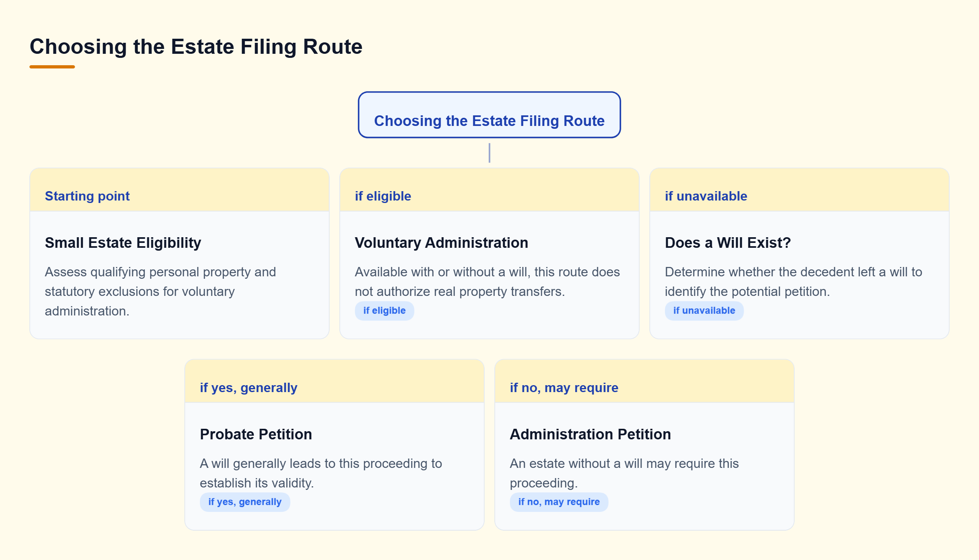The height and width of the screenshot is (560, 979).
Task: Click the Starting point card header
Action: click(179, 190)
